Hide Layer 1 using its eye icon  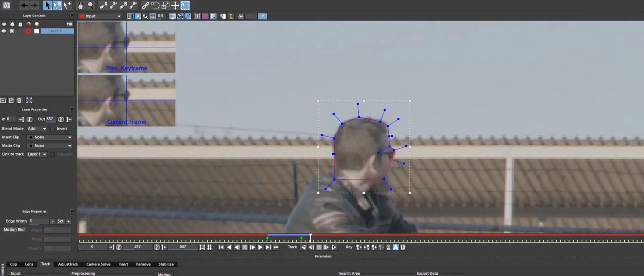click(4, 31)
